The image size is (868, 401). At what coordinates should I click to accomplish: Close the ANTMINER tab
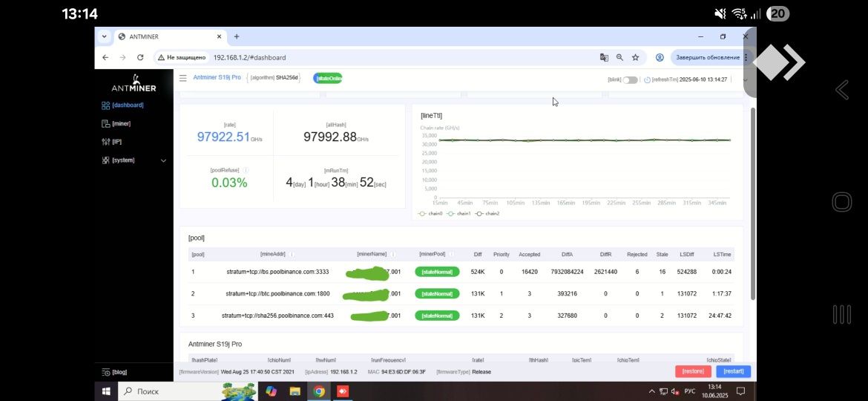point(219,36)
